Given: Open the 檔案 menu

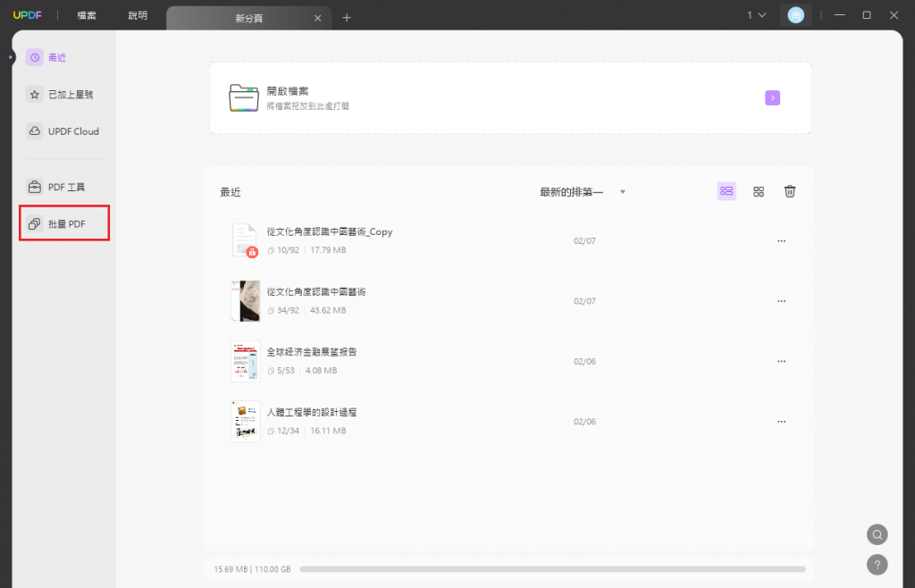Looking at the screenshot, I should pos(87,16).
